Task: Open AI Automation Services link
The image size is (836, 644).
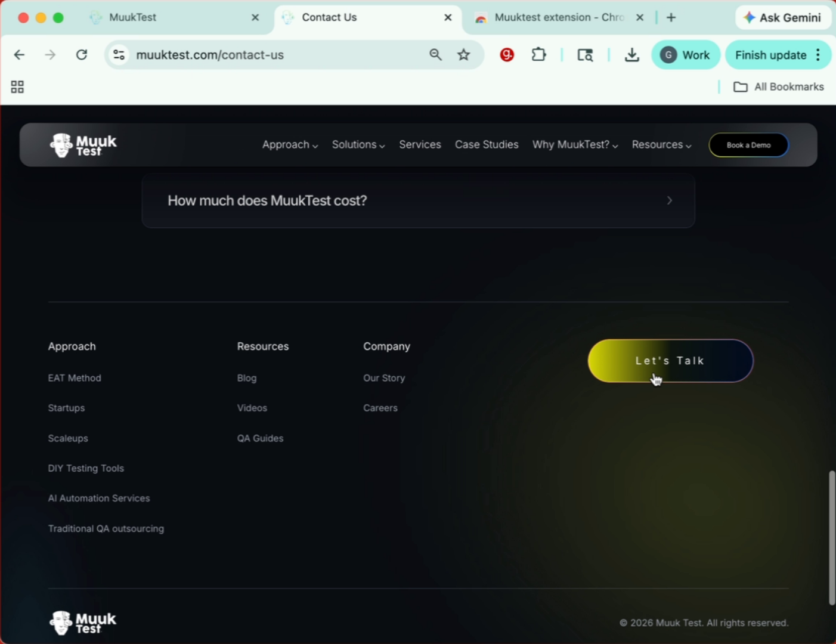Action: click(x=99, y=499)
